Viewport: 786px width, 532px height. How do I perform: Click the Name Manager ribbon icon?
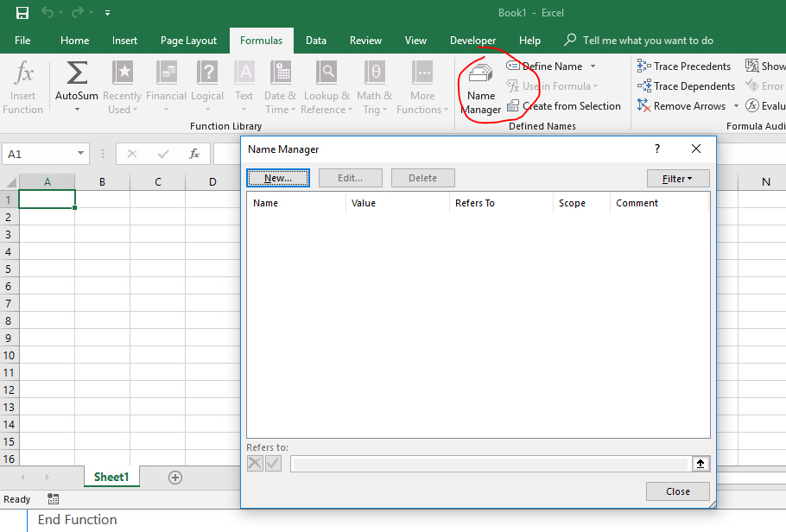(481, 75)
